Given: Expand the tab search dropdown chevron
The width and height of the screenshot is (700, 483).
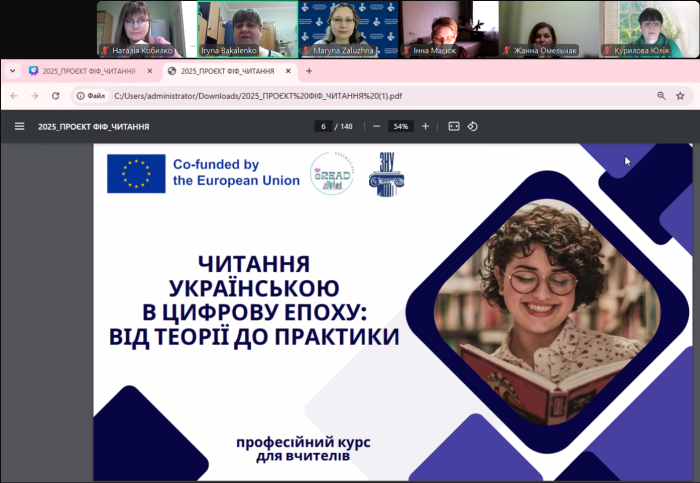Looking at the screenshot, I should point(13,71).
